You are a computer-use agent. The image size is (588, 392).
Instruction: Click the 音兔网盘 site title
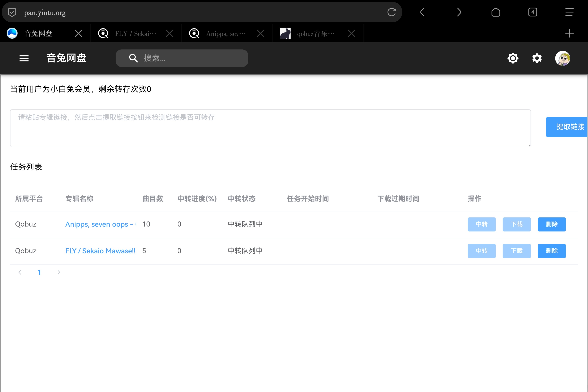(x=66, y=58)
